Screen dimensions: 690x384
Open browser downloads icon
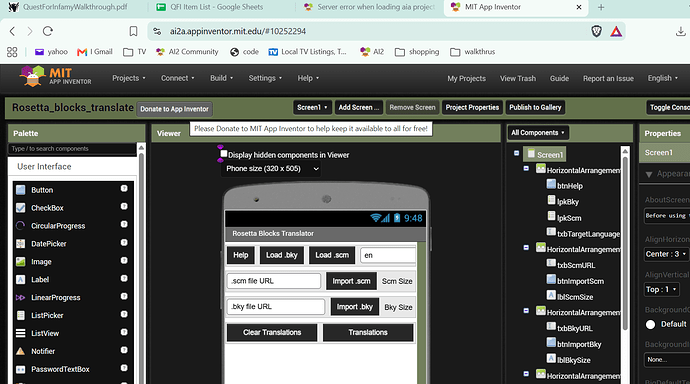point(680,31)
